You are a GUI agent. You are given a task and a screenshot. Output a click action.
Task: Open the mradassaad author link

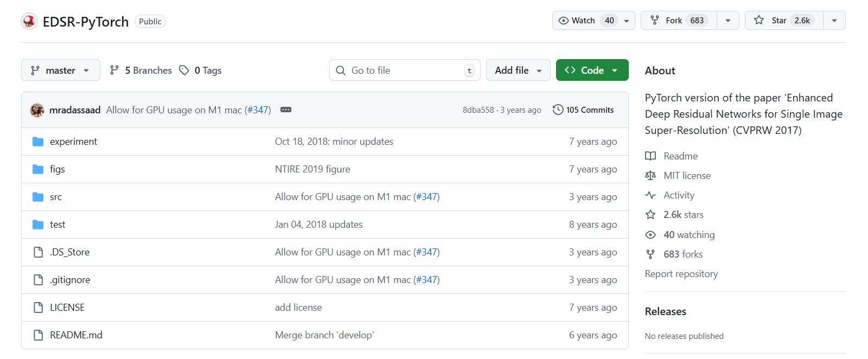pyautogui.click(x=75, y=110)
